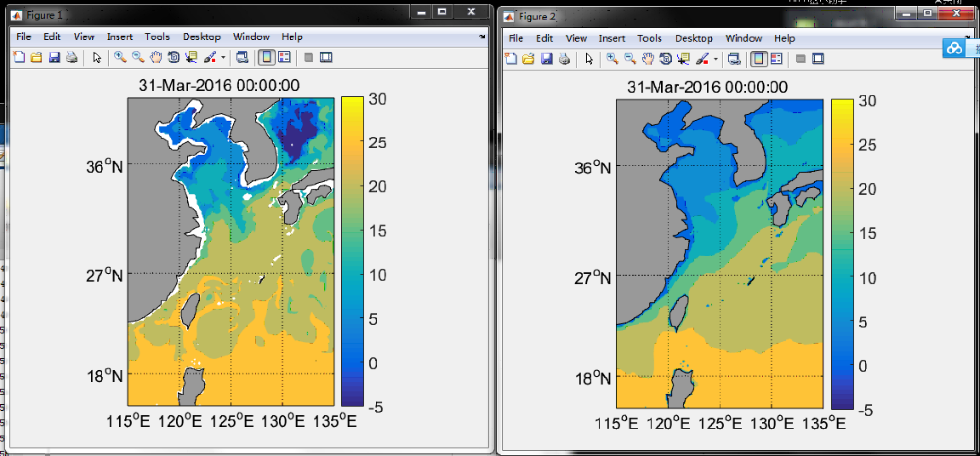Open the Tools menu in Figure 1

[x=157, y=37]
